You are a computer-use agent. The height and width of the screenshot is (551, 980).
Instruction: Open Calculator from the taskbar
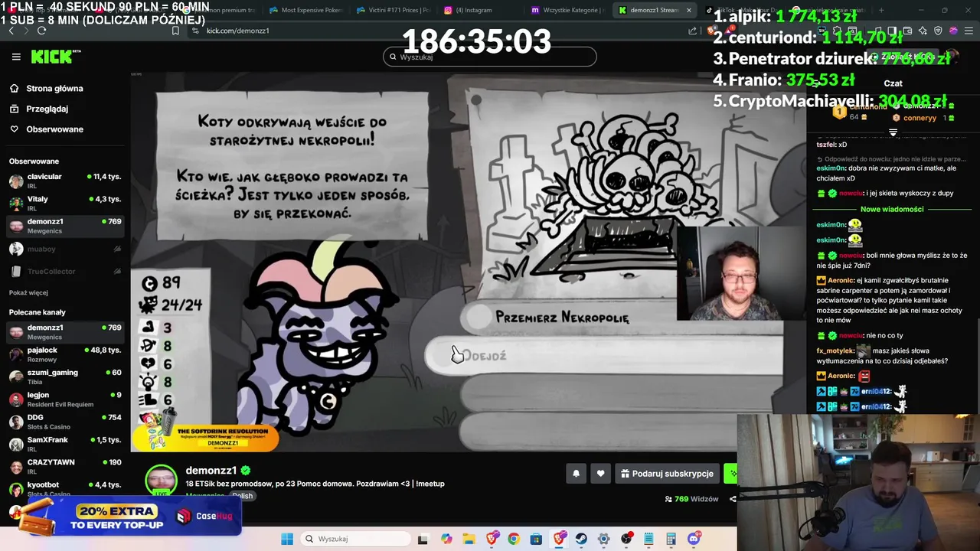pos(671,539)
